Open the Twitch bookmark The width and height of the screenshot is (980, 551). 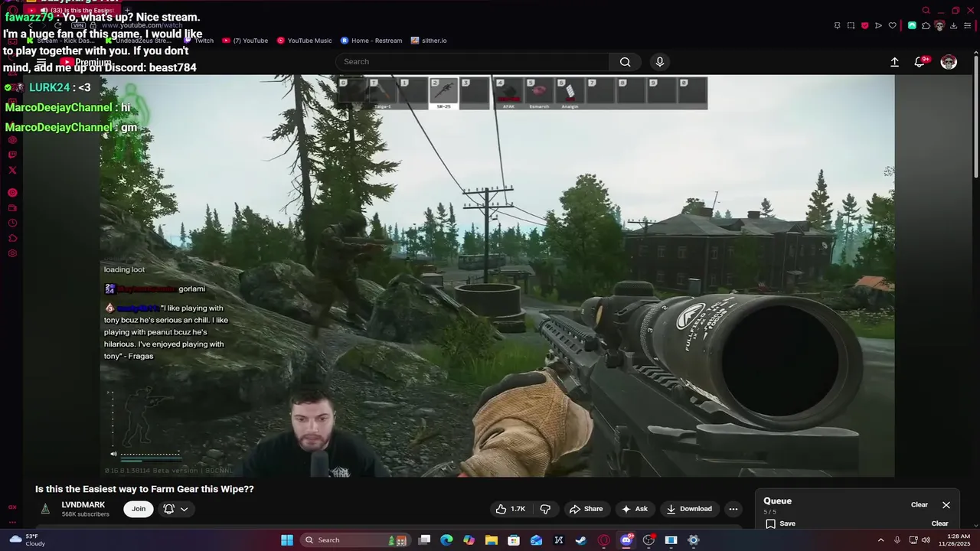coord(198,41)
